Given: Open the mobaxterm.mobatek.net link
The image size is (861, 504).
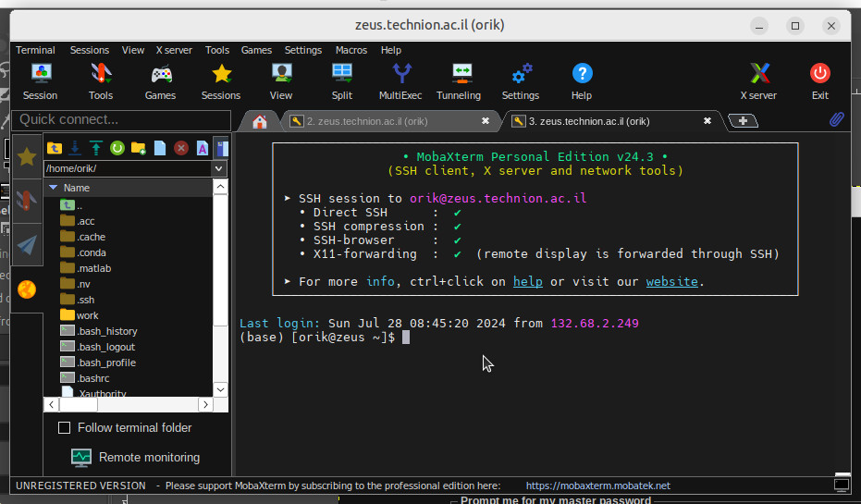Looking at the screenshot, I should coord(598,486).
